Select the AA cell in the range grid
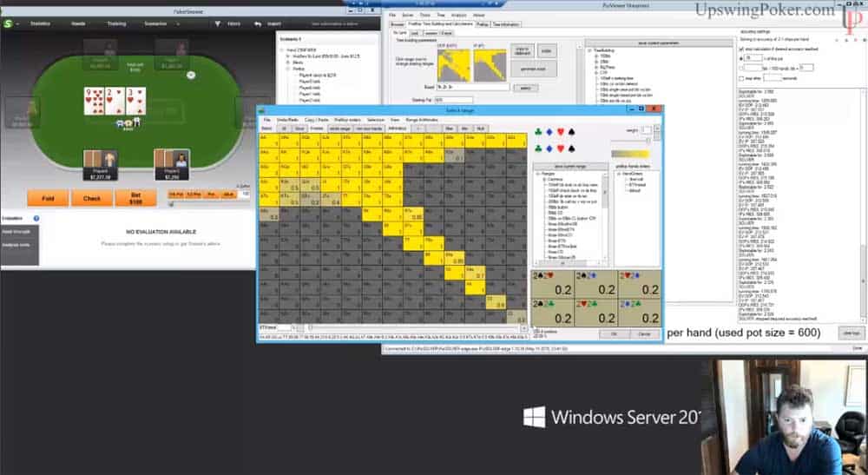 click(269, 142)
